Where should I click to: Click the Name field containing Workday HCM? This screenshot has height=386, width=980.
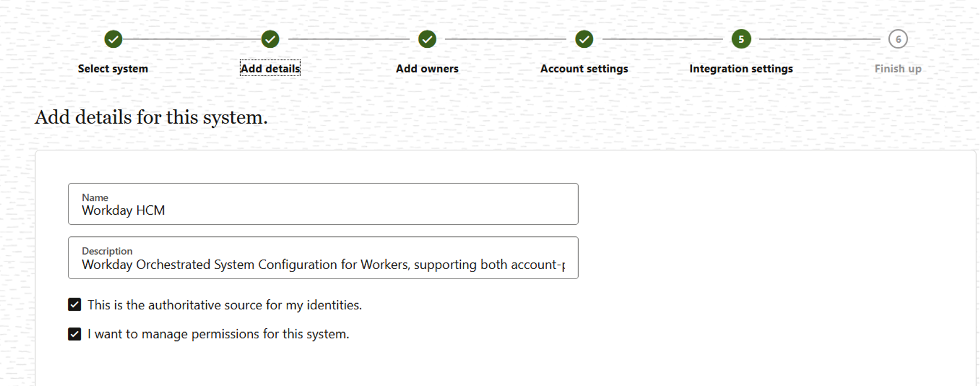[322, 204]
